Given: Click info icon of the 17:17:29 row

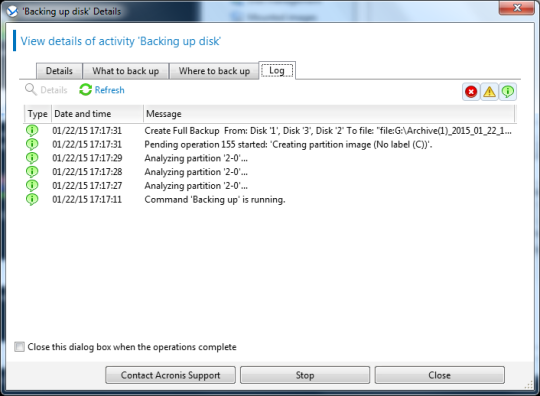Looking at the screenshot, I should click(32, 158).
